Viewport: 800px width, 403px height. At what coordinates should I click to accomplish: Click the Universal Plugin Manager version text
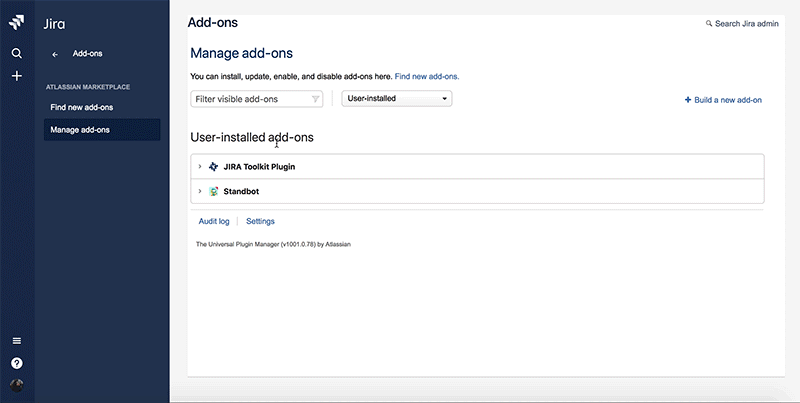coord(273,244)
